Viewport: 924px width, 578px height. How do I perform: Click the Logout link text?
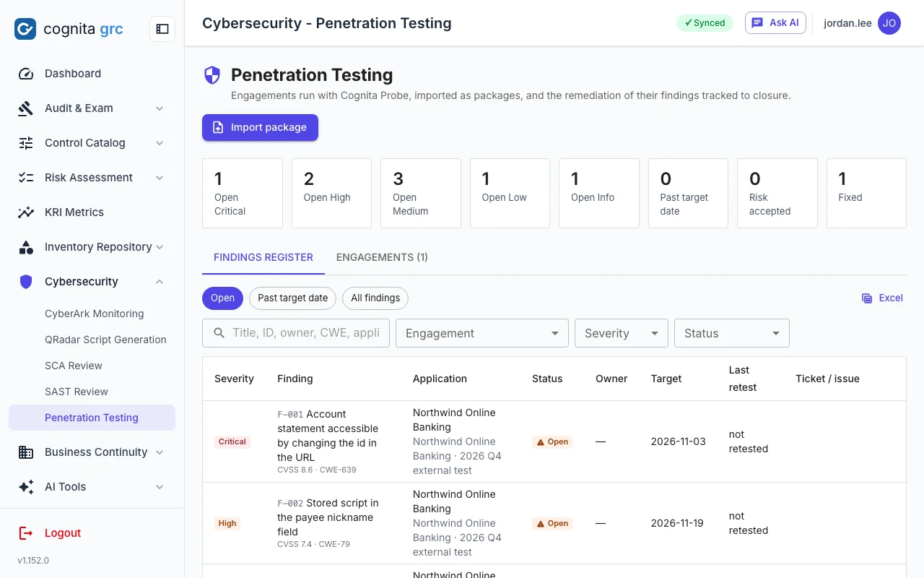(x=63, y=533)
